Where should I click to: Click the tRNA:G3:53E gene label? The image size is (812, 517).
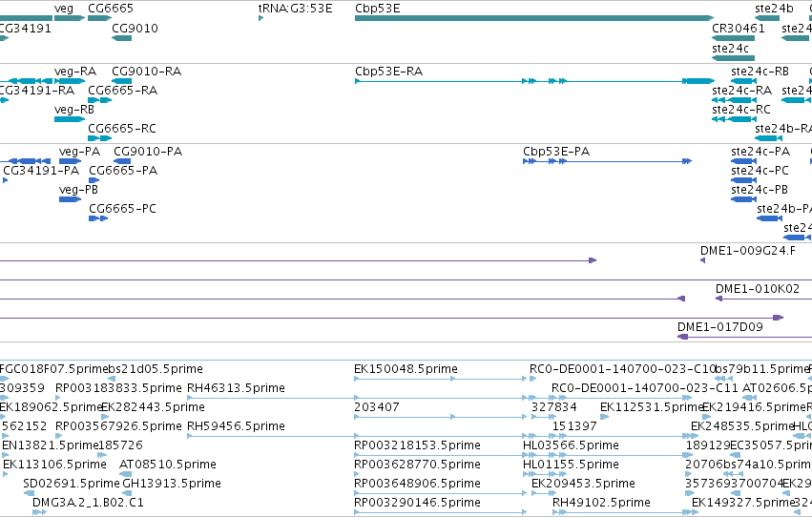click(x=295, y=9)
